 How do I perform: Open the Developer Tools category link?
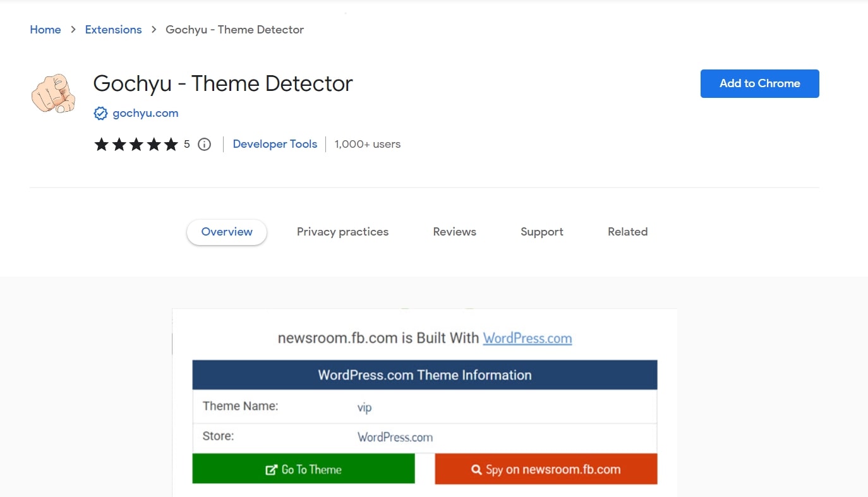[275, 144]
